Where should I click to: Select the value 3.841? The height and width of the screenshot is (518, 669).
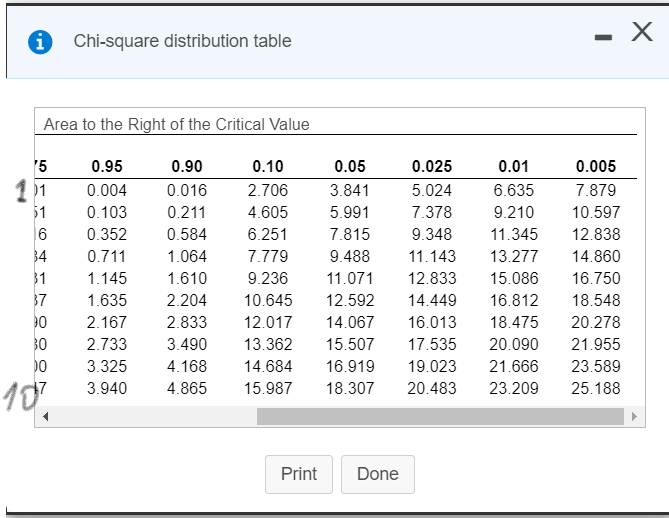pos(350,190)
